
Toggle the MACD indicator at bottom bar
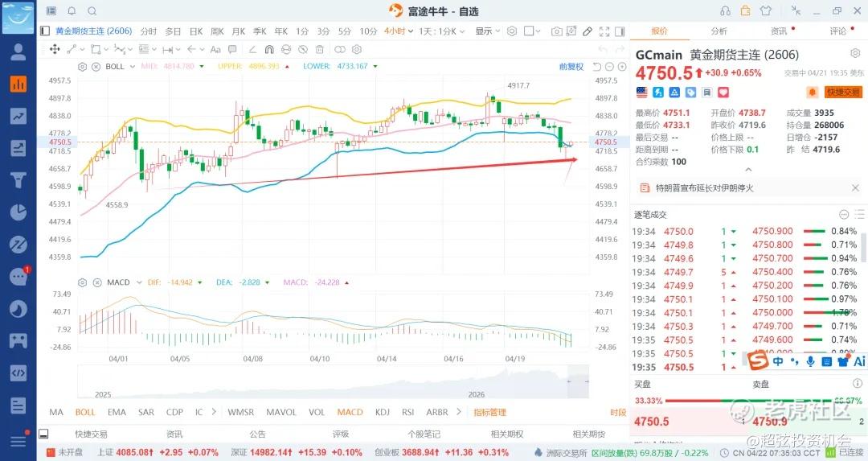[x=350, y=412]
